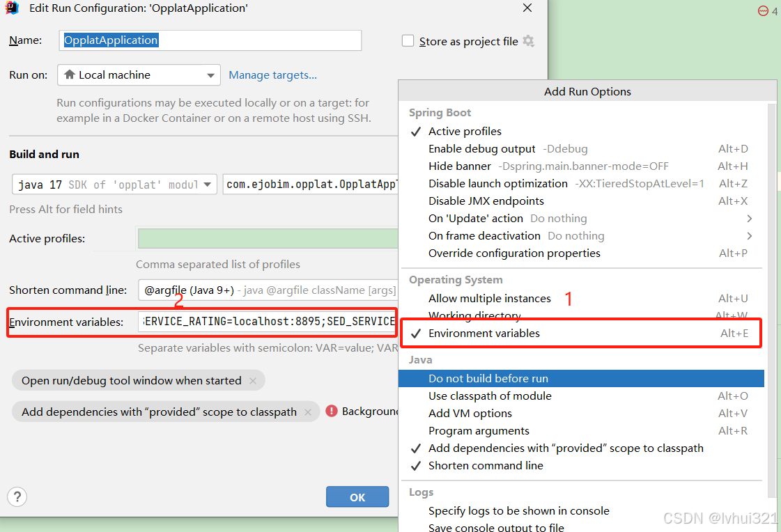Select Enable debug output option
The height and width of the screenshot is (532, 781).
point(581,149)
